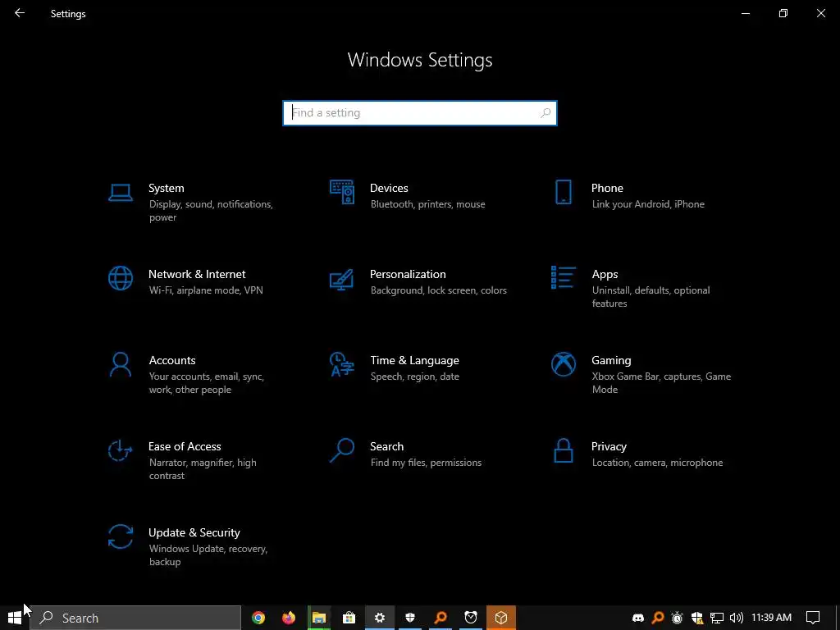Open Accounts person icon

(x=120, y=364)
